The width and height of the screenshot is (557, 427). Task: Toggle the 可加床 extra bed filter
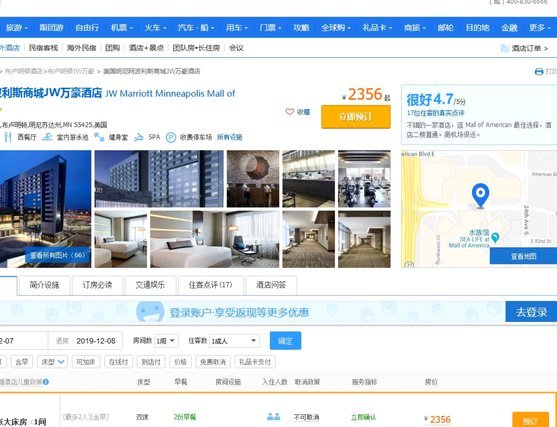point(86,362)
